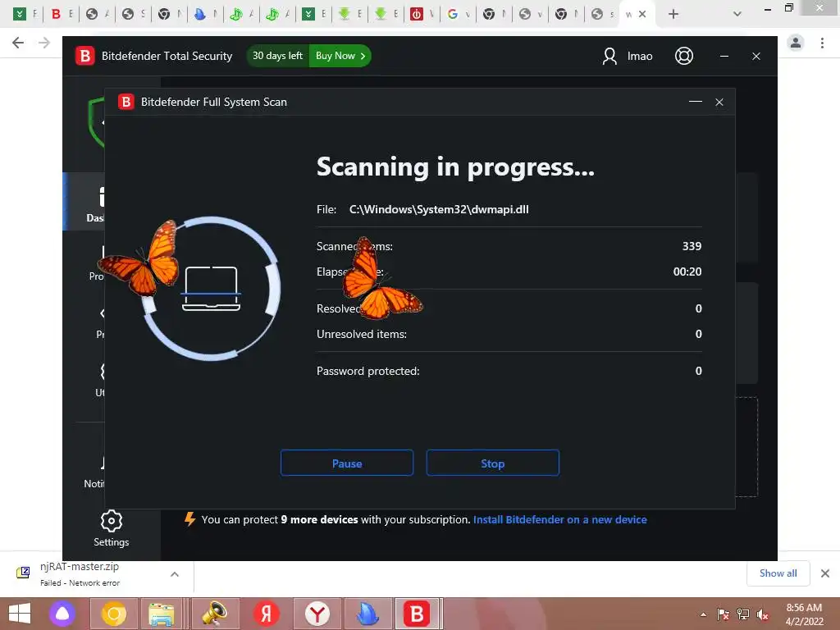The image size is (840, 630).
Task: Pause the system scan
Action: 347,463
